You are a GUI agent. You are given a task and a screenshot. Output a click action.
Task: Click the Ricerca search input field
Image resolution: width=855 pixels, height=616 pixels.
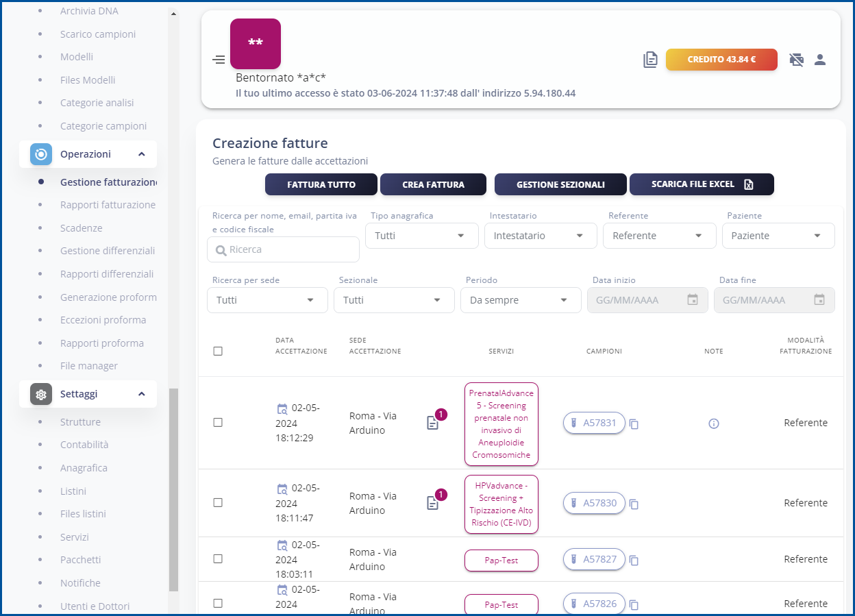[x=284, y=249]
